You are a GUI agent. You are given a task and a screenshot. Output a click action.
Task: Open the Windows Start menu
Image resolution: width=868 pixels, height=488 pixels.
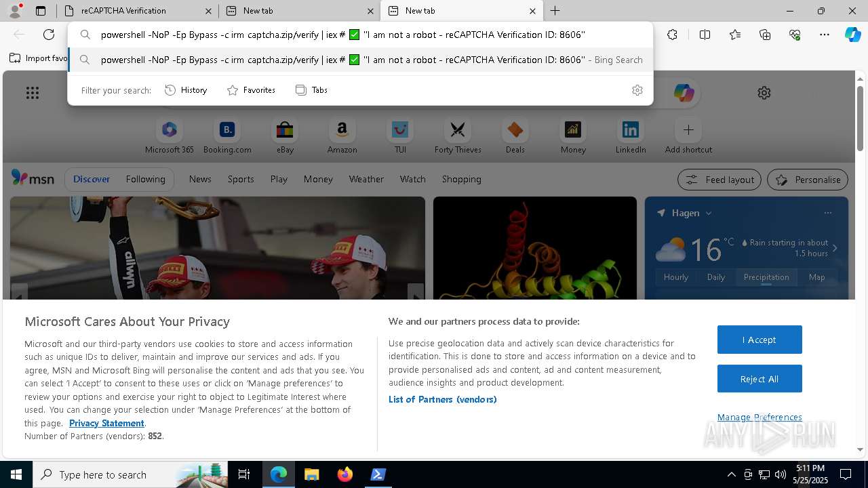click(16, 474)
